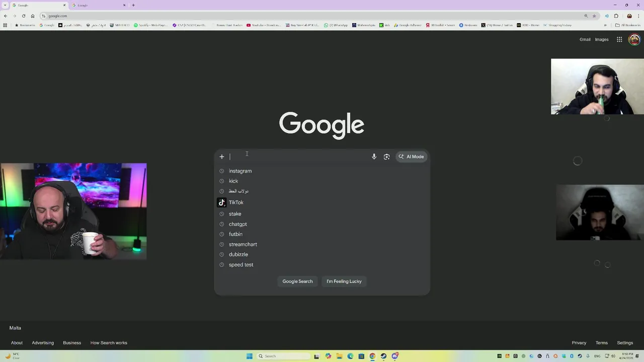Start voice search with microphone icon
Screen dimensions: 644x362
(374, 157)
